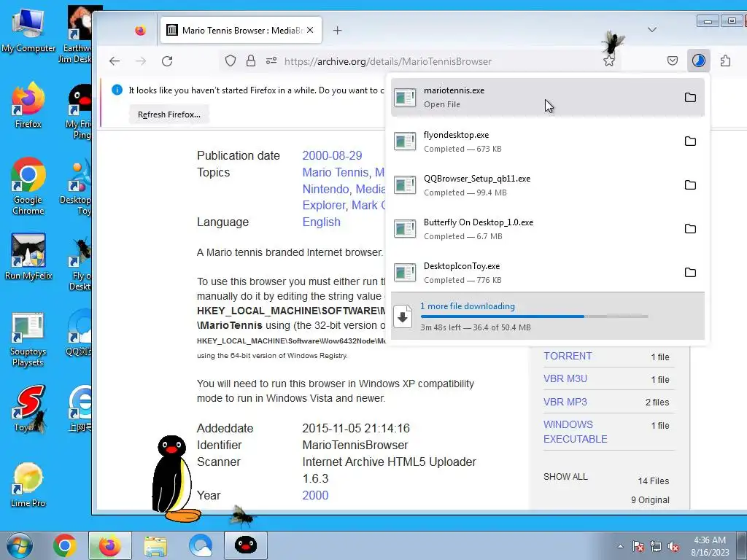Show Butterfly On Desktop_1.0.exe in folder
This screenshot has width=747, height=560.
tap(690, 229)
